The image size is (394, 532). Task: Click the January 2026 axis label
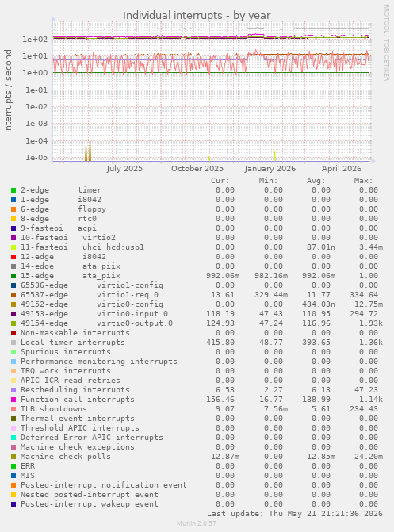[270, 169]
